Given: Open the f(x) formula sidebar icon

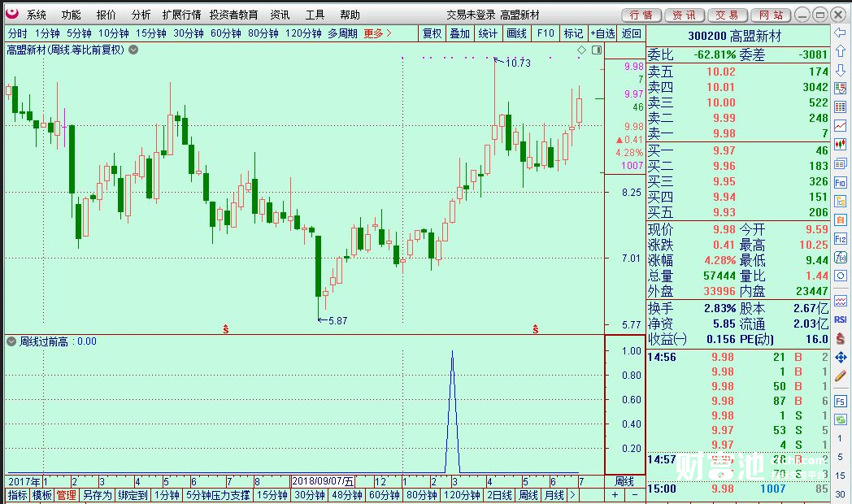Looking at the screenshot, I should [x=841, y=257].
